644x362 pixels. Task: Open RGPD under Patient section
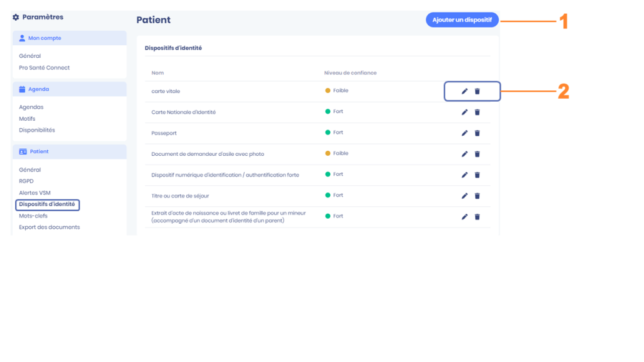(26, 181)
